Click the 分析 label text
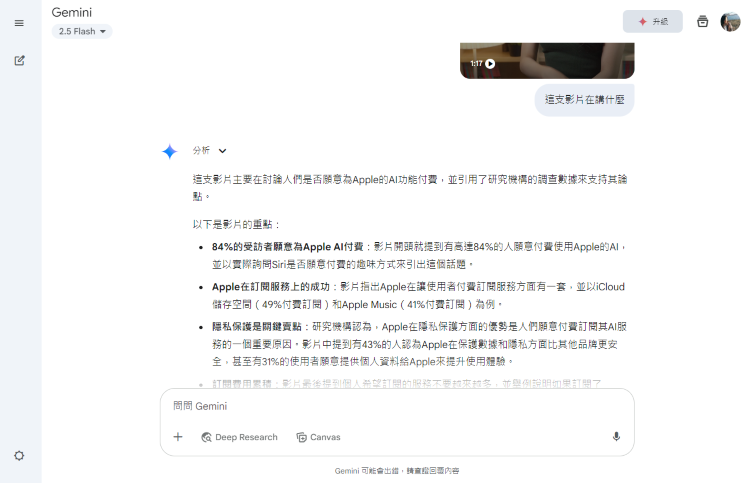750x483 pixels. (x=201, y=151)
